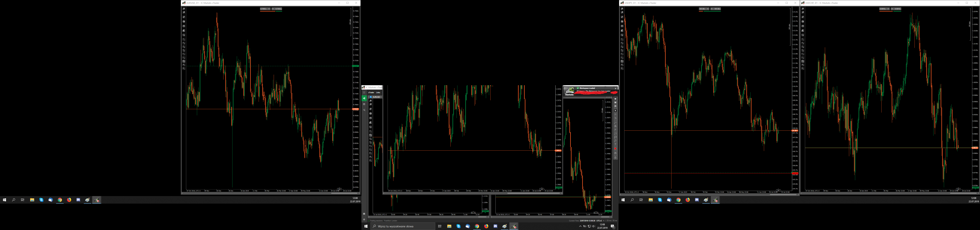The width and height of the screenshot is (980, 230).
Task: Open the settings gear in cTrader sidebar
Action: 364,219
